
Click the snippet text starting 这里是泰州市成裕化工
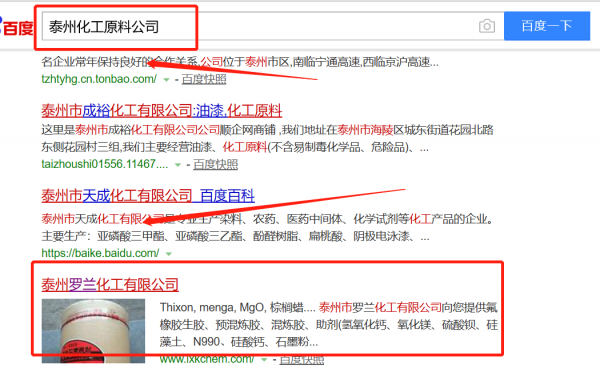(x=267, y=130)
